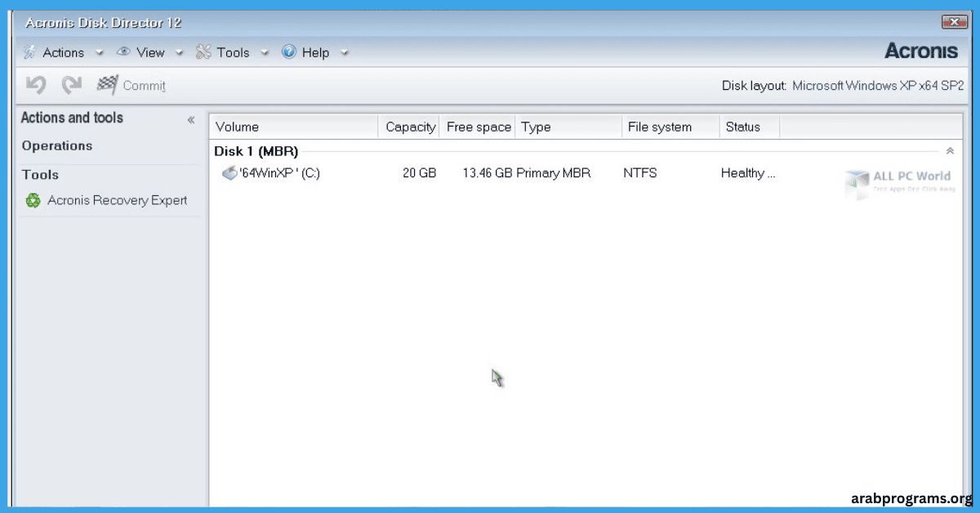
Task: Click Disk layout Microsoft Windows XP x64 SP2
Action: coord(843,85)
